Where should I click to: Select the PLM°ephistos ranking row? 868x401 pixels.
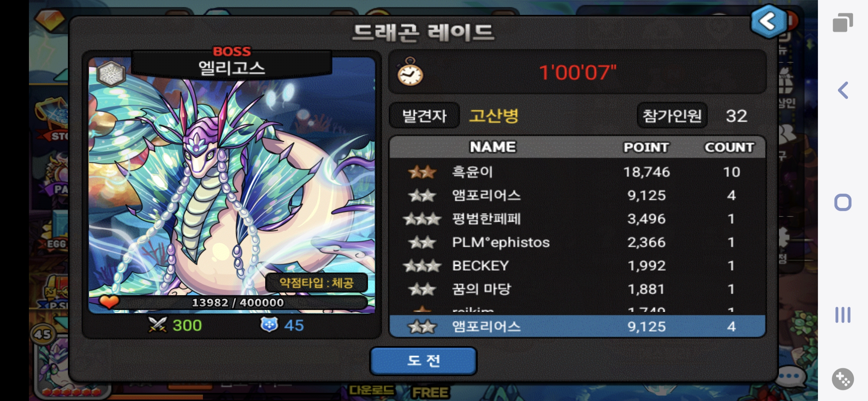click(x=577, y=242)
